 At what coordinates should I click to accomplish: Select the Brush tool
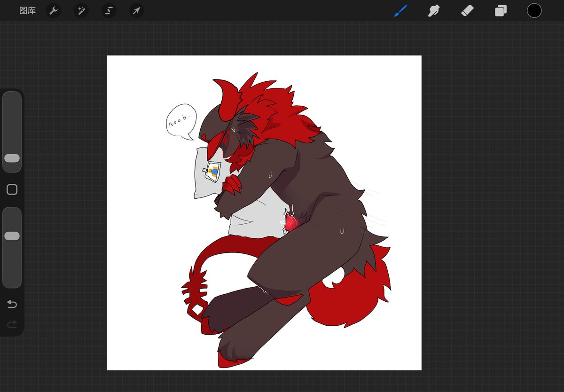click(400, 10)
